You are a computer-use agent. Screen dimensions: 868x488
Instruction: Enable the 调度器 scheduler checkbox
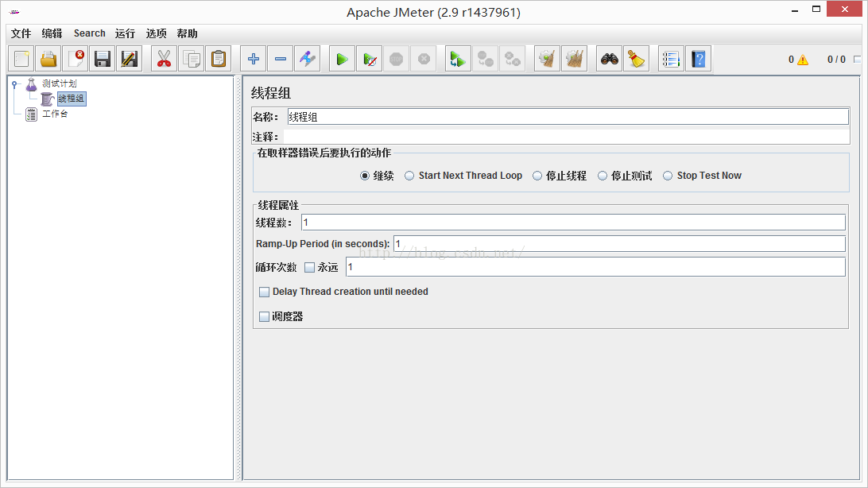pyautogui.click(x=265, y=317)
